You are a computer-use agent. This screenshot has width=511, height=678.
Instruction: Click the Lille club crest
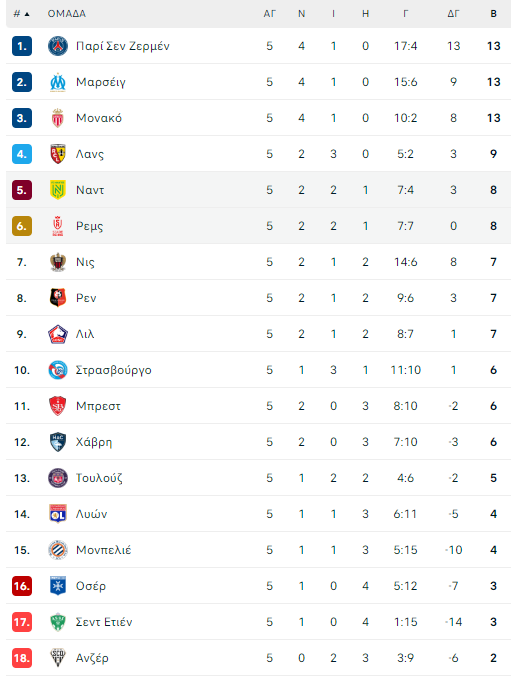coord(57,334)
